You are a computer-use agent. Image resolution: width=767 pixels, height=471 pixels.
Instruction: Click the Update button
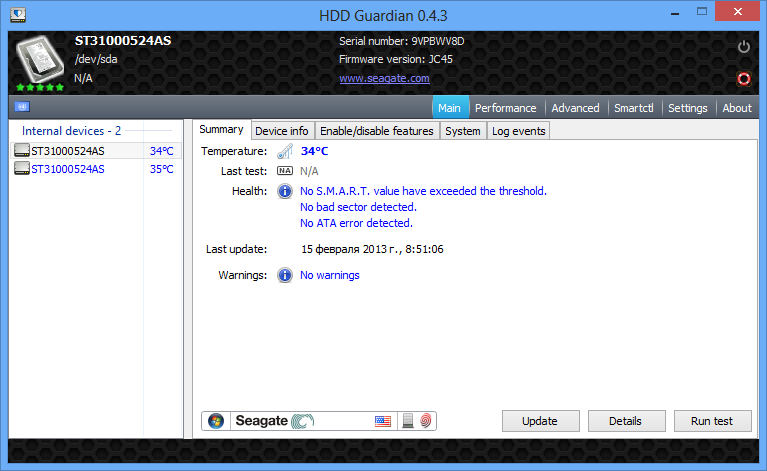click(540, 421)
